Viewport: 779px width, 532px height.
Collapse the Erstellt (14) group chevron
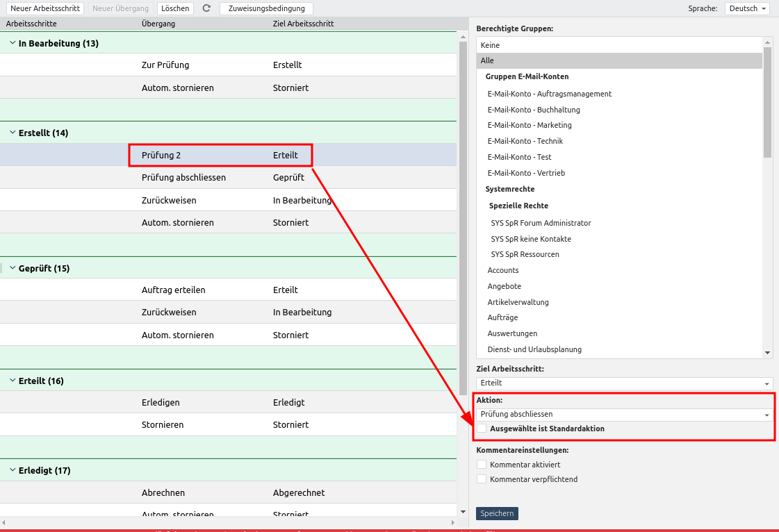[13, 133]
